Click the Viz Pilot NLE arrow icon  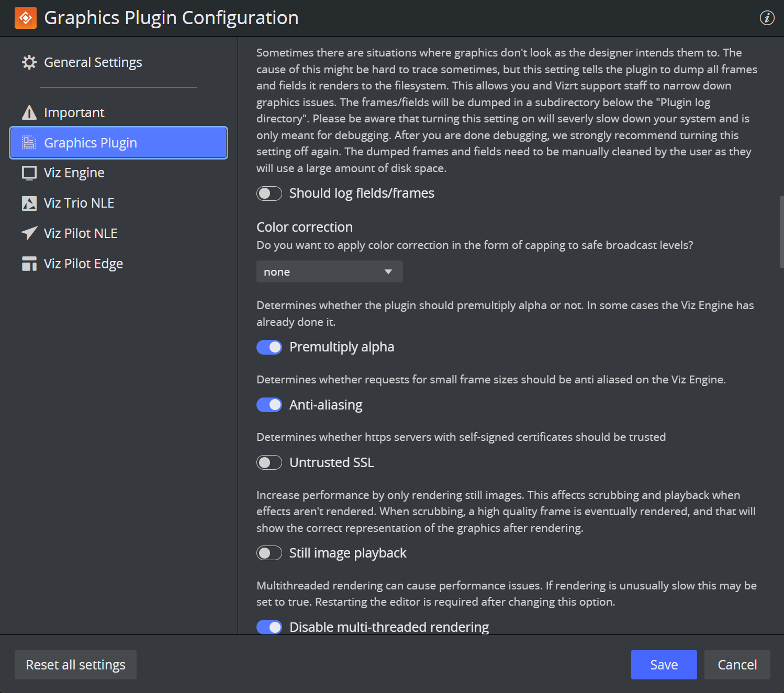point(29,233)
